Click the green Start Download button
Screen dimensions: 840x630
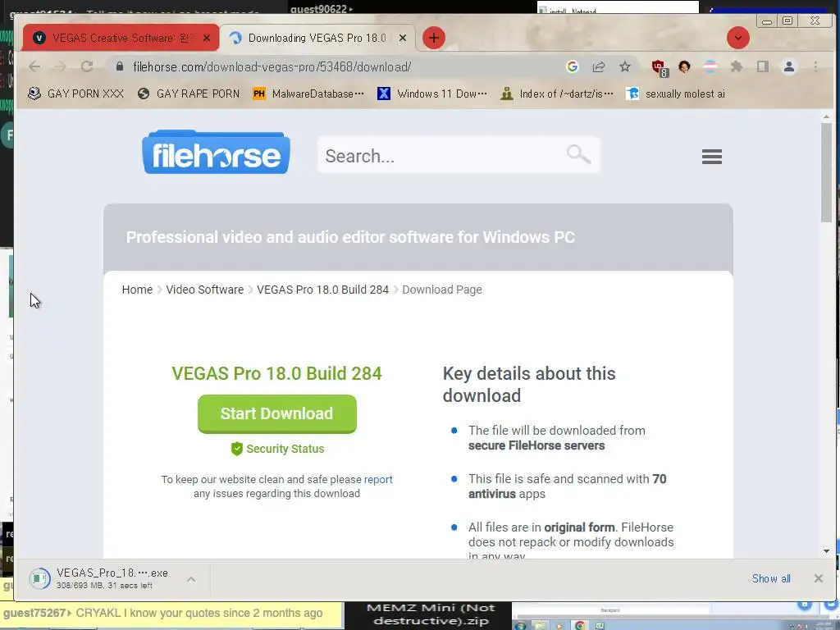click(x=277, y=413)
